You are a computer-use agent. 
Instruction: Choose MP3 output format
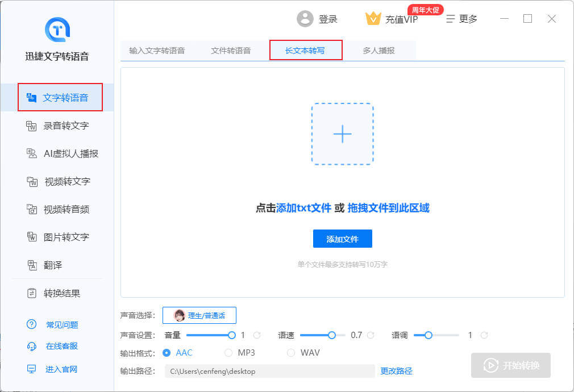point(228,353)
